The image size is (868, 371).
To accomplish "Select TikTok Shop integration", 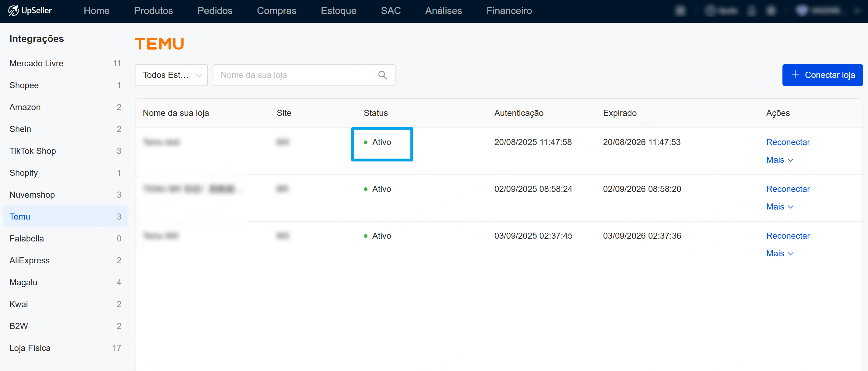I will [x=65, y=151].
